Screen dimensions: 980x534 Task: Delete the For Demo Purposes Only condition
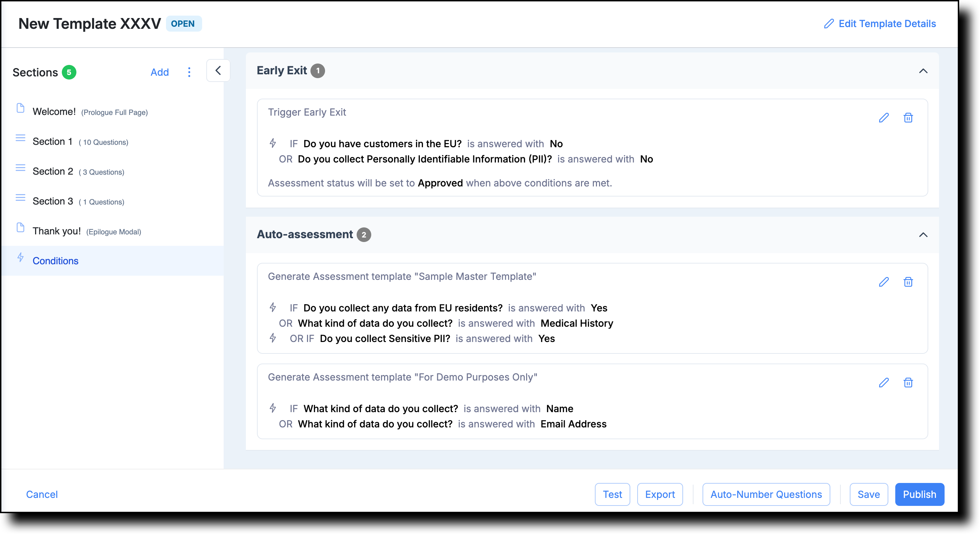pos(908,383)
